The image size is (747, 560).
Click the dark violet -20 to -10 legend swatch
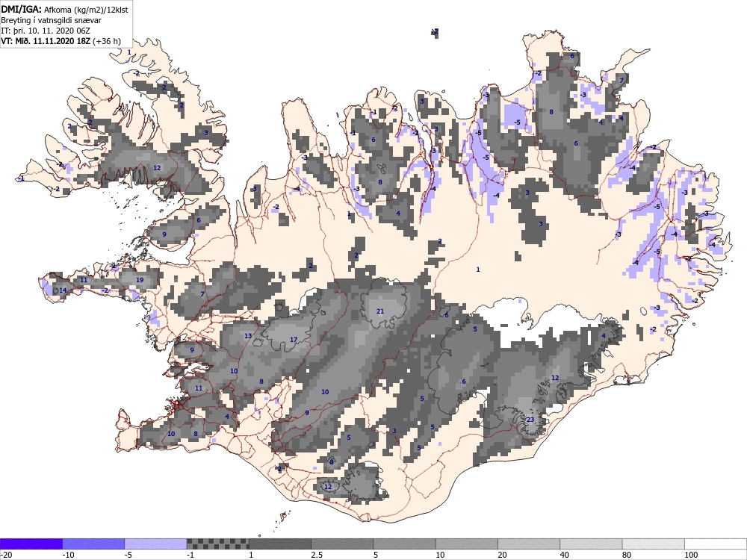click(31, 544)
